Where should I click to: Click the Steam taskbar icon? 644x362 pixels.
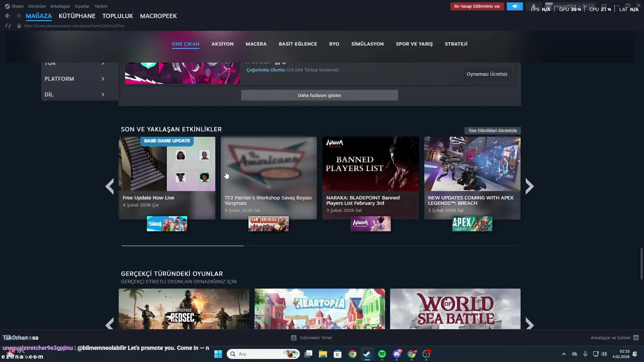point(367,354)
